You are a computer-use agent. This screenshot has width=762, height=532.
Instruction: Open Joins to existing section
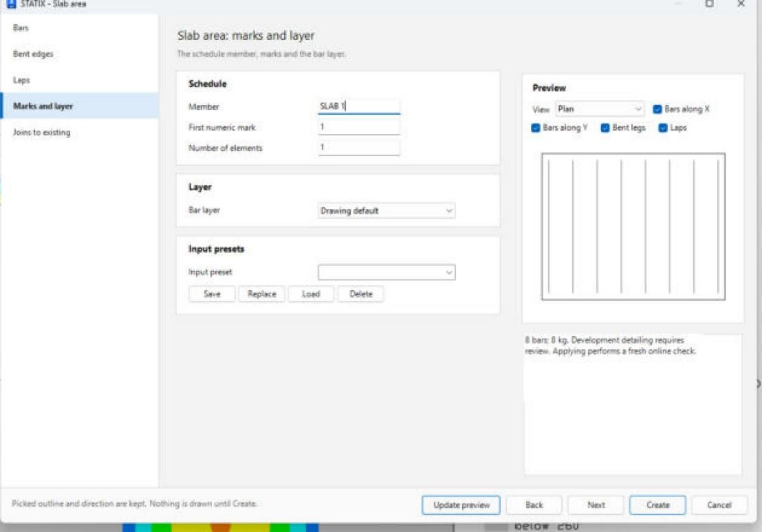coord(80,132)
